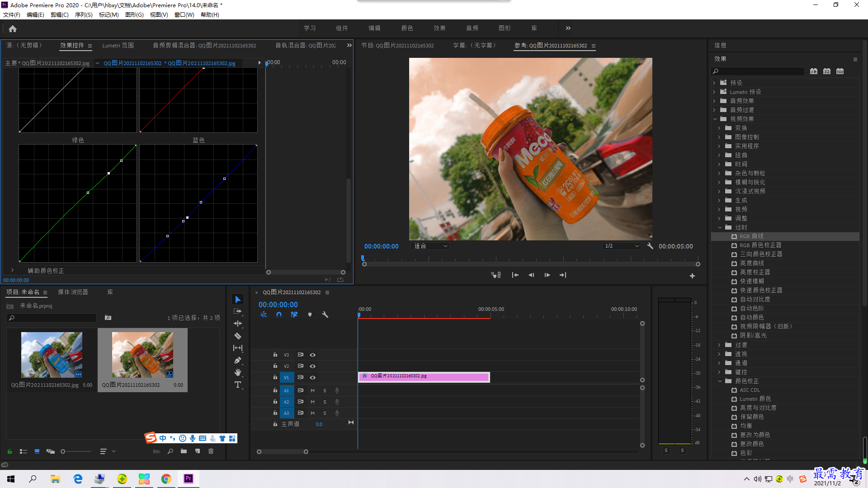
Task: Select Lumetri 颜色 effect
Action: click(x=755, y=399)
